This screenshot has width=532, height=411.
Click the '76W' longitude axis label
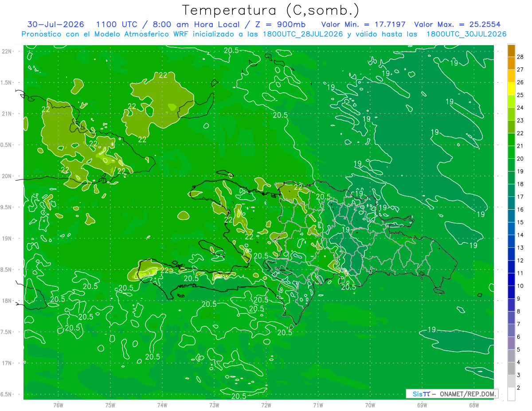(58, 405)
